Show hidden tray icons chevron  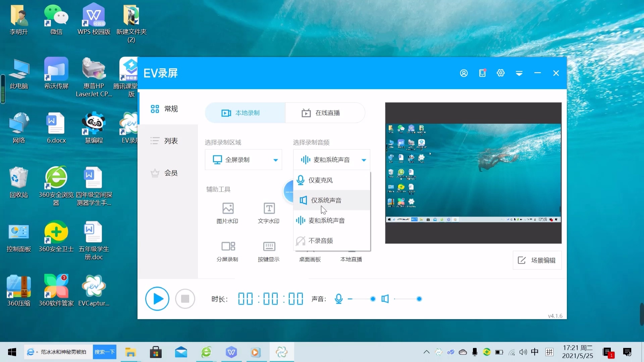point(427,352)
